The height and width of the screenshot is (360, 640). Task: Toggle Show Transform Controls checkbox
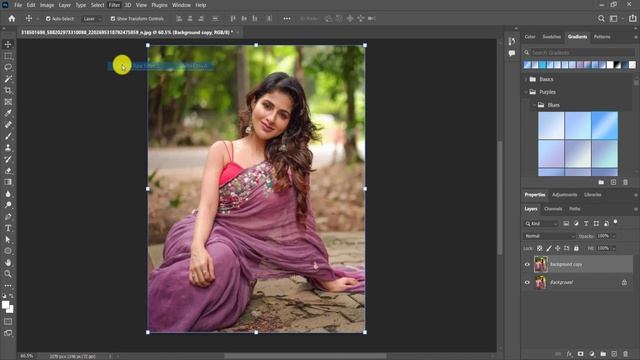pyautogui.click(x=113, y=19)
